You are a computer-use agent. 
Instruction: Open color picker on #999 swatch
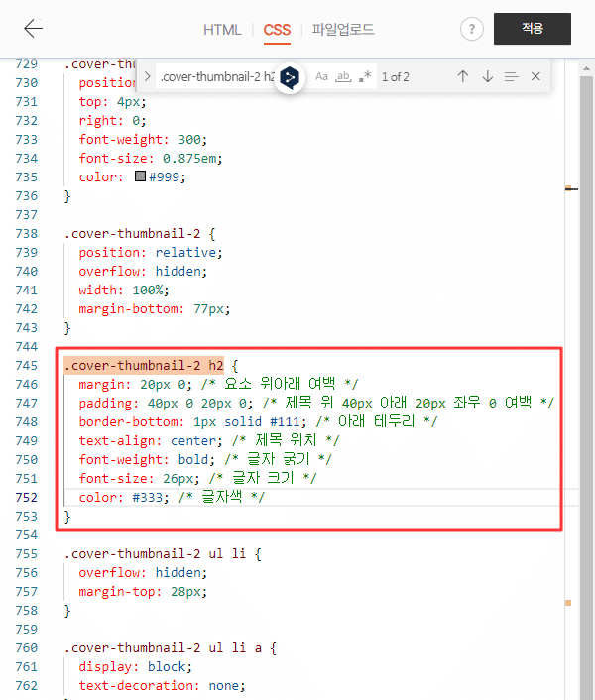click(x=140, y=176)
